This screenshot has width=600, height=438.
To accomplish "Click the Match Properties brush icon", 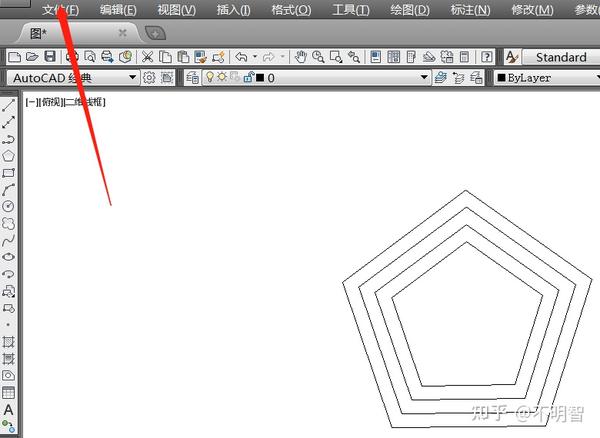I will click(x=201, y=57).
